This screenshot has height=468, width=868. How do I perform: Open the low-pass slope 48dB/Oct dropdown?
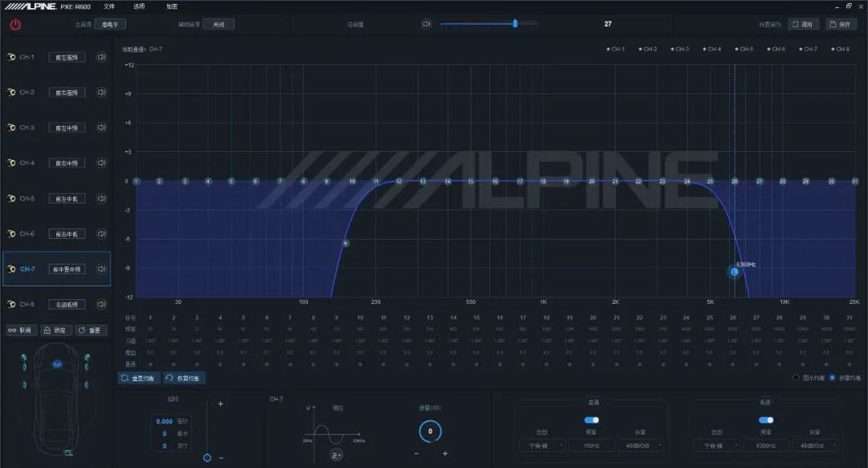(816, 445)
